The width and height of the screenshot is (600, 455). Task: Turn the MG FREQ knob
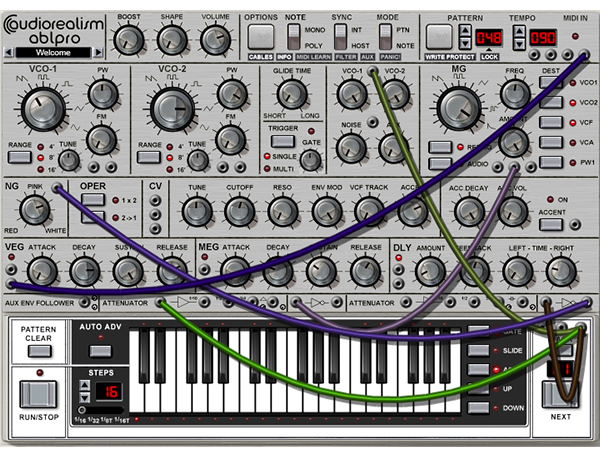pos(515,94)
